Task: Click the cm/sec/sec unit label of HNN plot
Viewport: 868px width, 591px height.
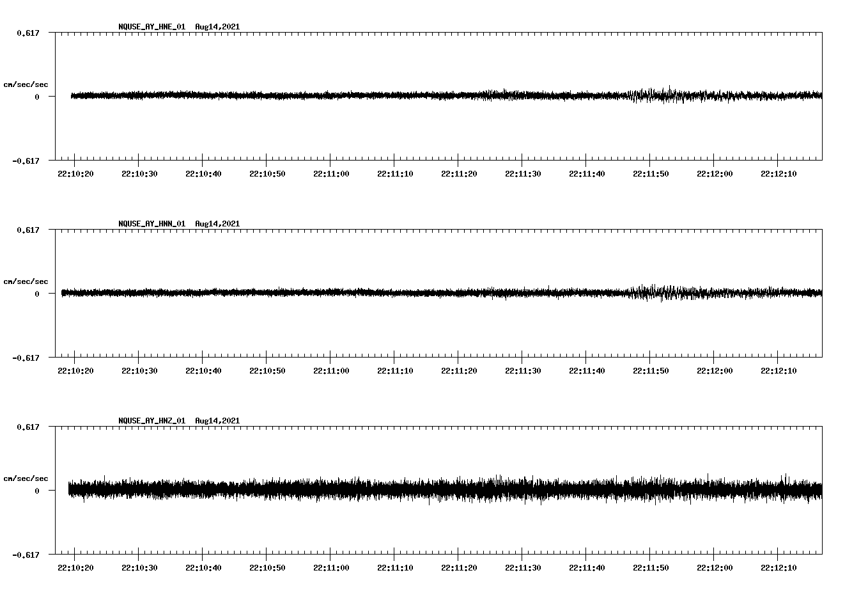Action: (x=26, y=281)
